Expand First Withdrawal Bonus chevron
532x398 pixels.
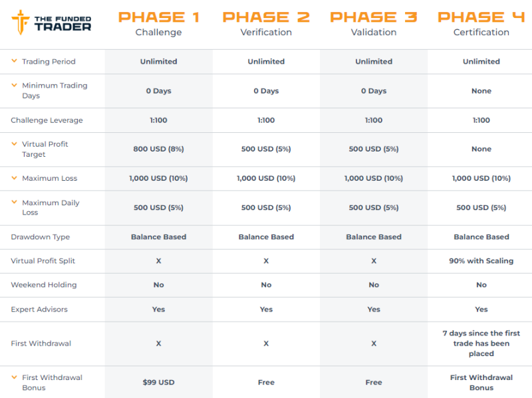tap(14, 377)
